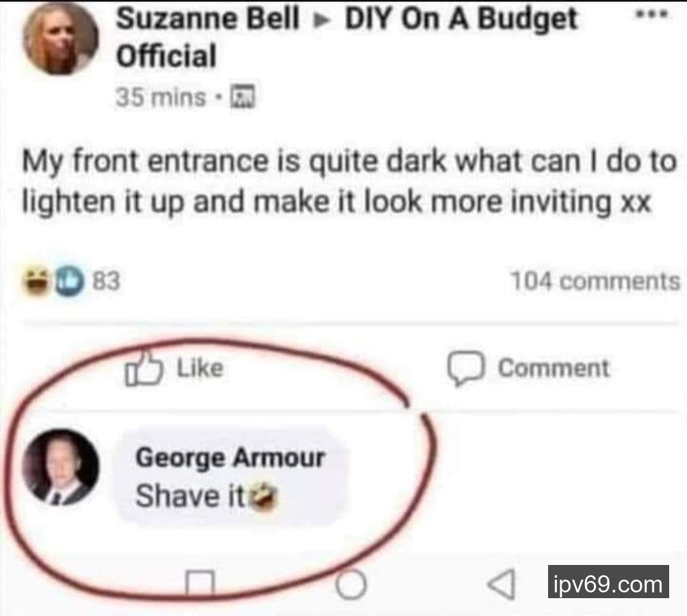Tap the Comment speech bubble icon
687x616 pixels.
click(x=466, y=369)
